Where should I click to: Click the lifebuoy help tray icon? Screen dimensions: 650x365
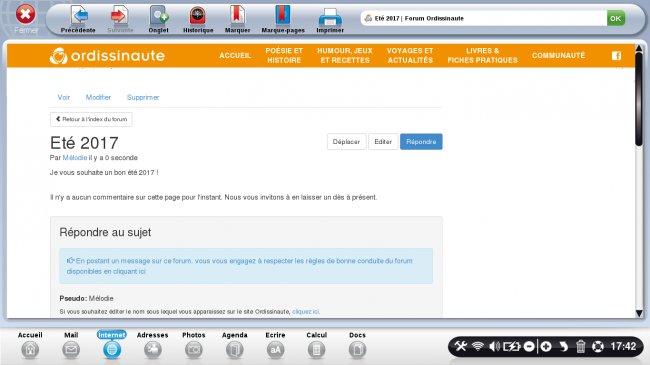pos(598,346)
